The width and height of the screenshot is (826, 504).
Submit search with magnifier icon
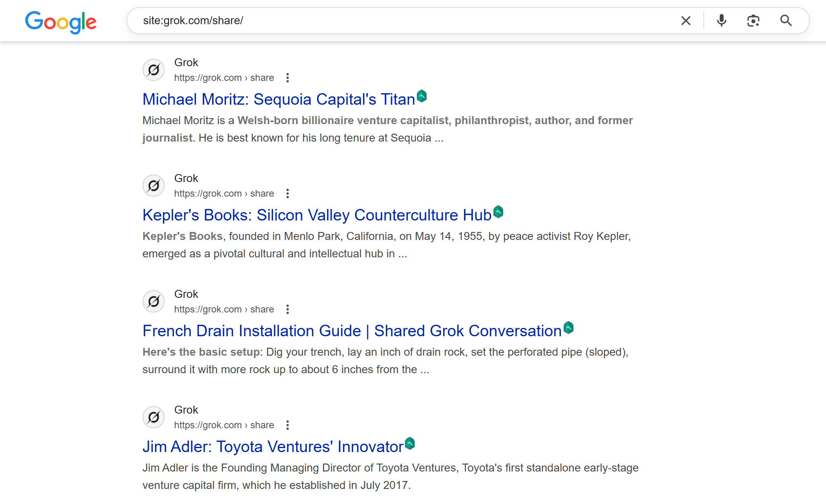pyautogui.click(x=786, y=21)
